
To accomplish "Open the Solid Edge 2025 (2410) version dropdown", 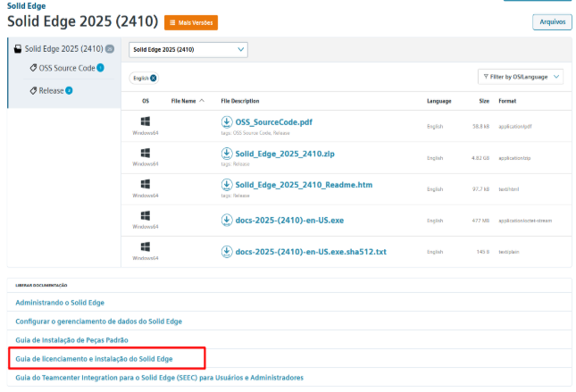I will pyautogui.click(x=188, y=50).
